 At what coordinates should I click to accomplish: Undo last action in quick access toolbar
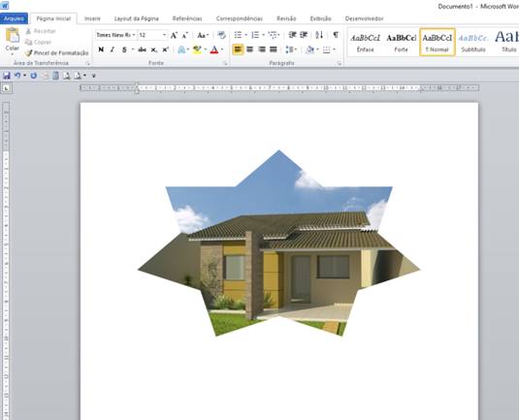point(17,76)
